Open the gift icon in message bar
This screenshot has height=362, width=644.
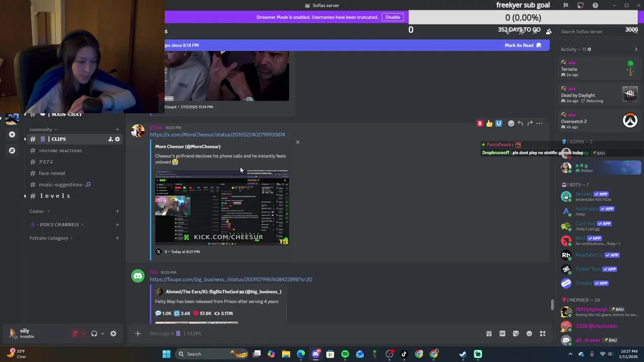coord(489,333)
